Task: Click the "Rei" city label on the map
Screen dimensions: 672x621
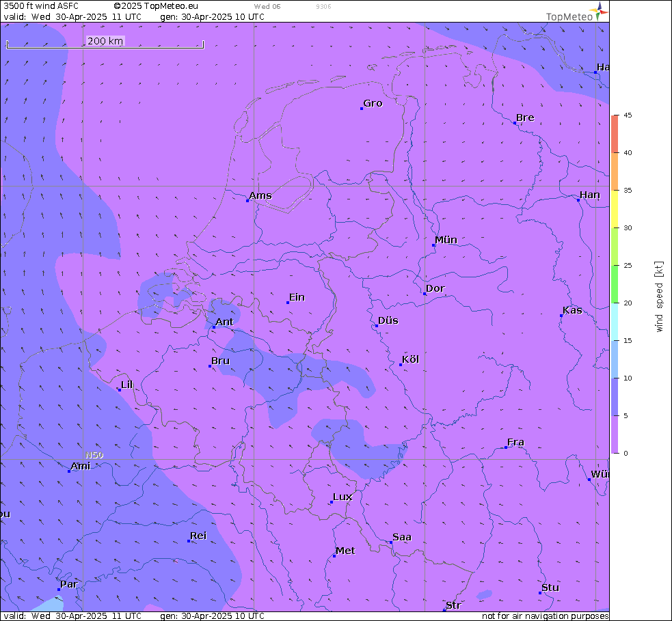Action: click(198, 536)
